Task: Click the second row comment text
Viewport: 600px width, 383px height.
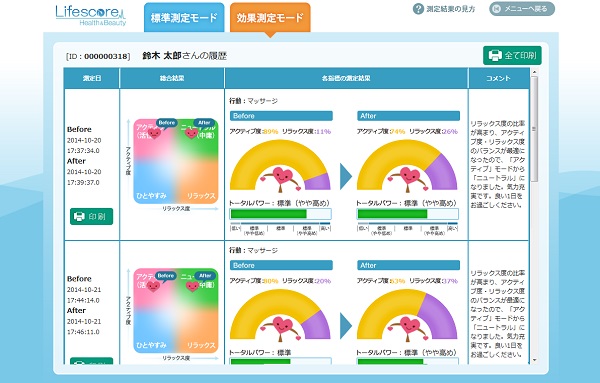Action: click(497, 314)
